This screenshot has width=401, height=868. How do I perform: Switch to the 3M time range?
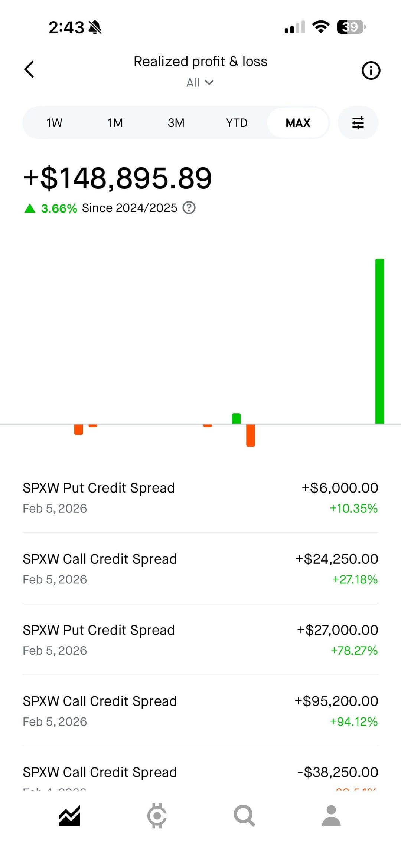pos(176,123)
